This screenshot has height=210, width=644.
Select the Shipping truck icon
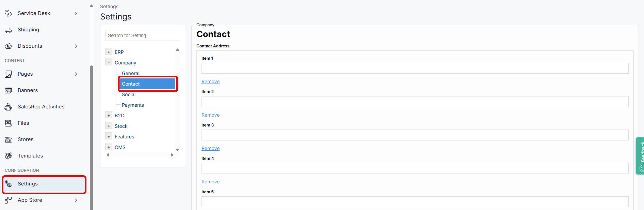pos(8,29)
